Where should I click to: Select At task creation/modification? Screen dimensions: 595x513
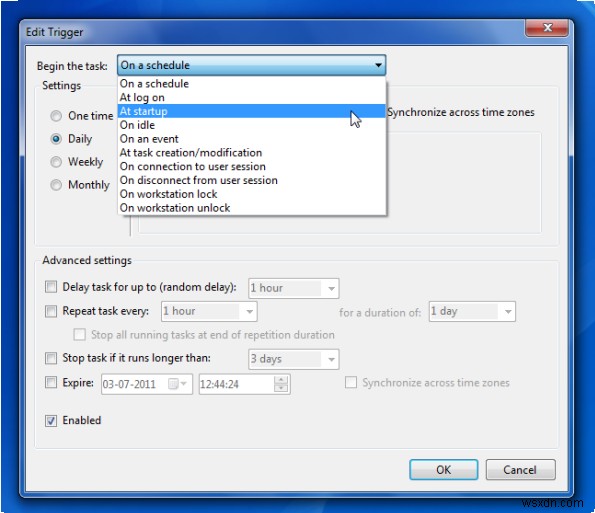click(252, 153)
